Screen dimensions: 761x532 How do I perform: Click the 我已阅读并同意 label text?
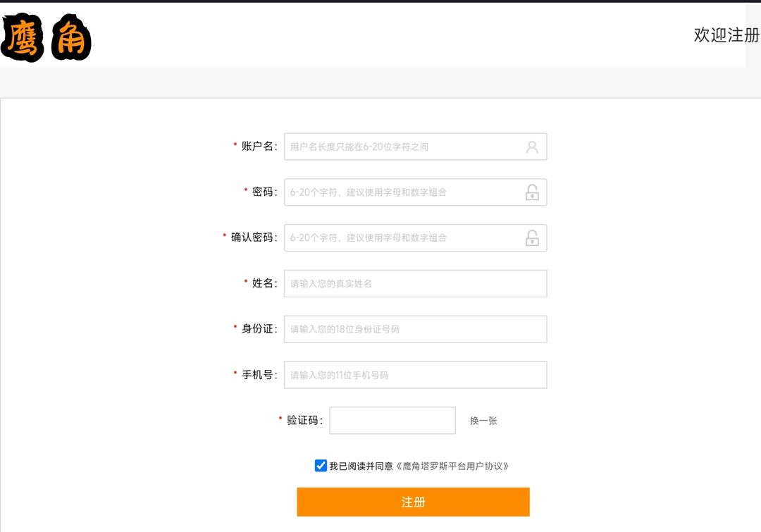click(361, 466)
